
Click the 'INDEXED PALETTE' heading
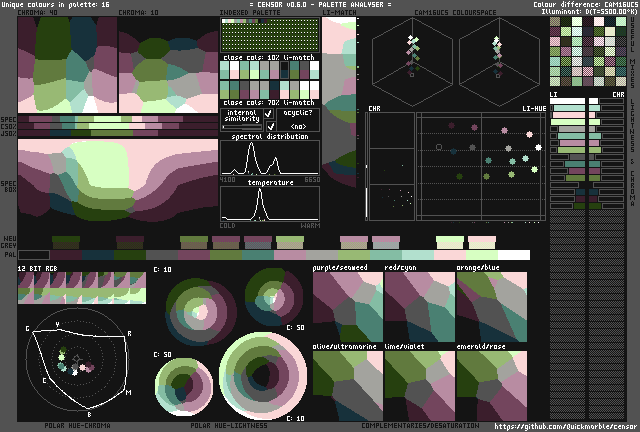[250, 13]
